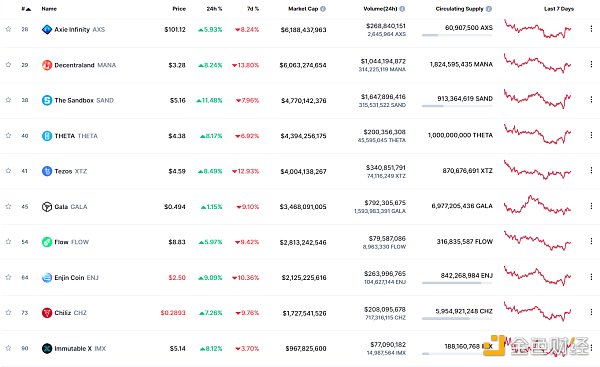The image size is (600, 367).
Task: Open more options menu for Chiliz
Action: coord(591,312)
